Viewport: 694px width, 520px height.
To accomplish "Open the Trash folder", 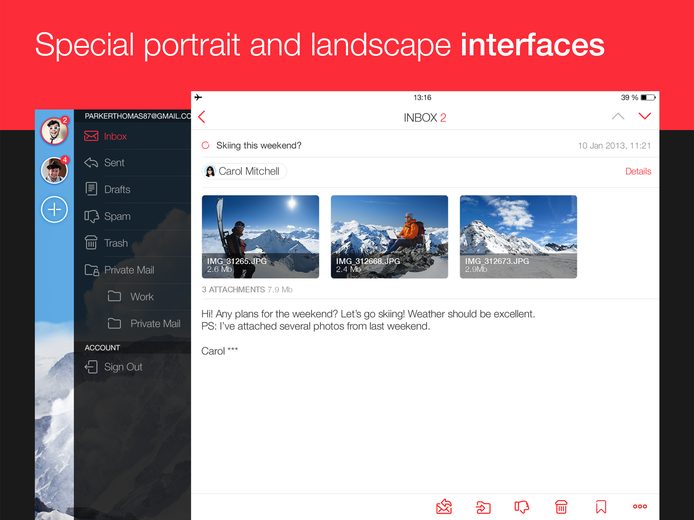I will click(x=132, y=243).
